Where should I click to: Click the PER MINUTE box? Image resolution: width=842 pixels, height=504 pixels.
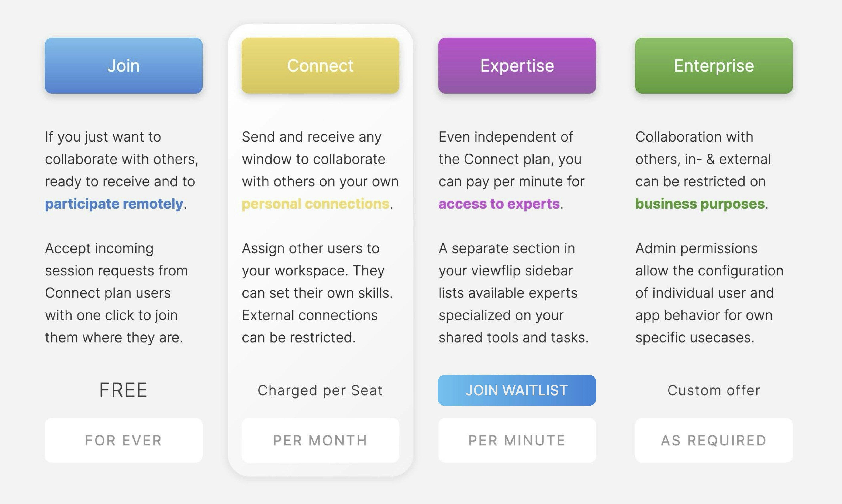point(517,440)
